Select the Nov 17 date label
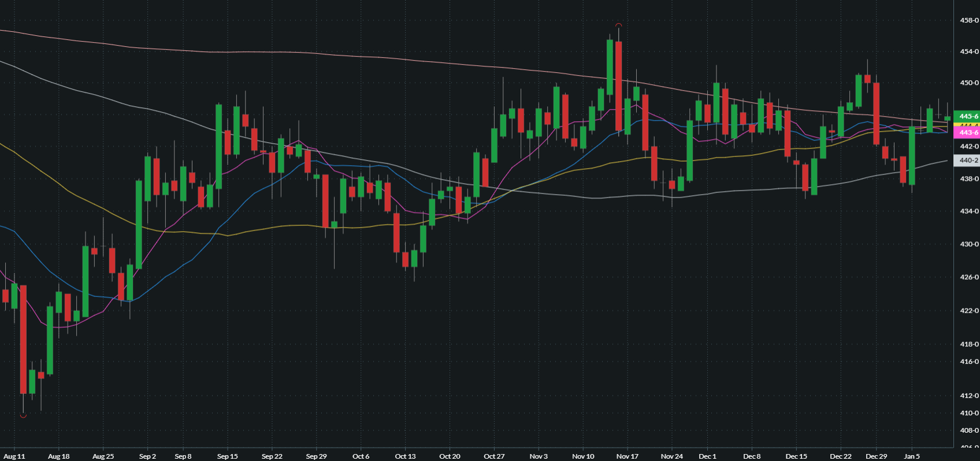Image resolution: width=980 pixels, height=461 pixels. coord(627,456)
